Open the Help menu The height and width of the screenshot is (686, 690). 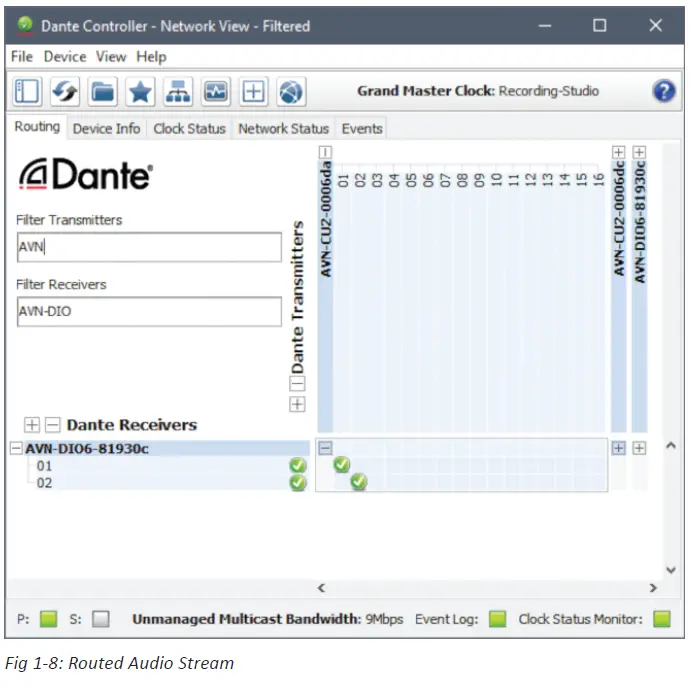coord(151,57)
